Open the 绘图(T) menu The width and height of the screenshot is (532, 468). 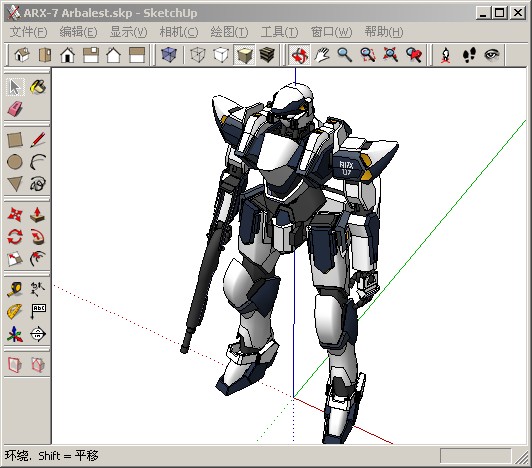click(229, 32)
